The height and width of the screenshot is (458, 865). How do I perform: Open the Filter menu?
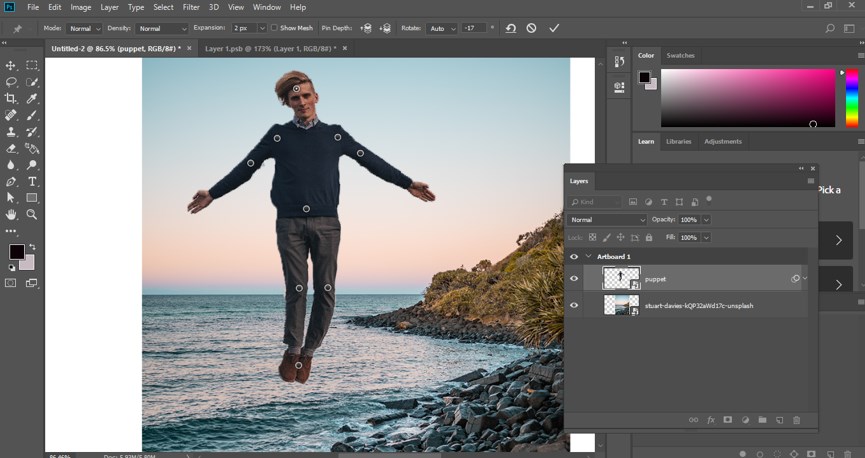(190, 7)
